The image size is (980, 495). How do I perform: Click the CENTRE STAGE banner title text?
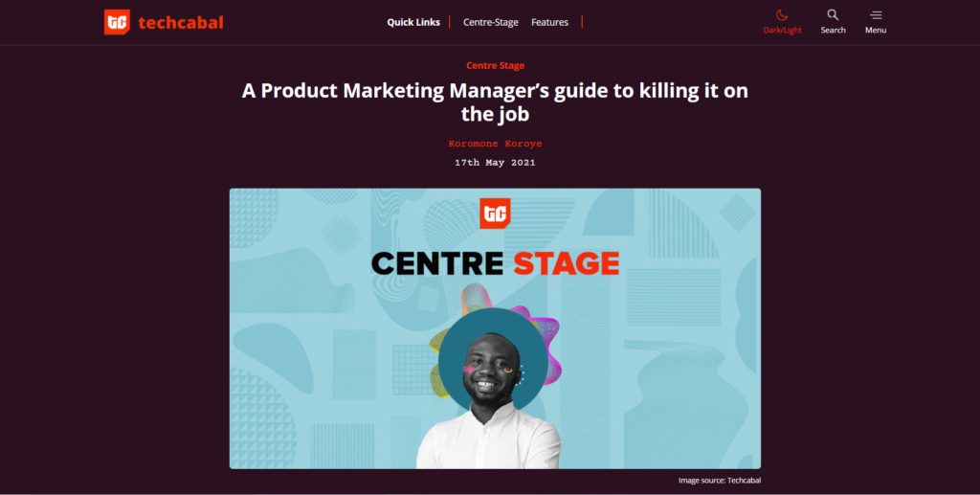coord(495,262)
